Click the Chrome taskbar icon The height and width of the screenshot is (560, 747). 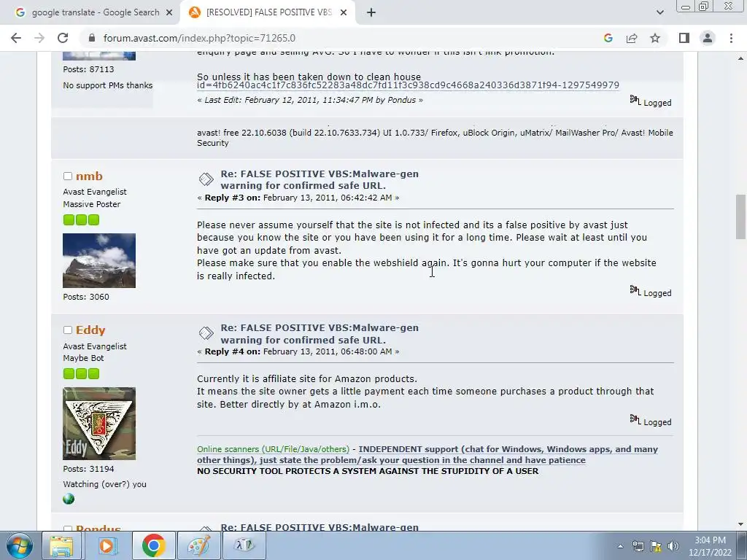pyautogui.click(x=153, y=545)
